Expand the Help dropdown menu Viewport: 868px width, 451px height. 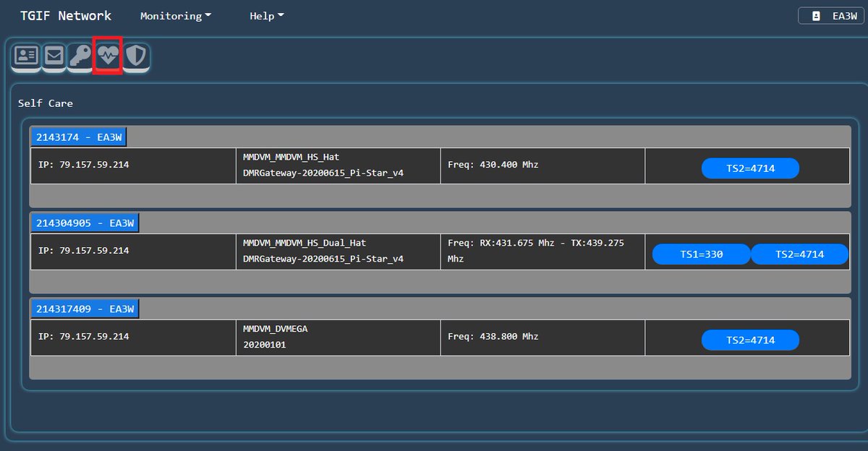(x=267, y=16)
